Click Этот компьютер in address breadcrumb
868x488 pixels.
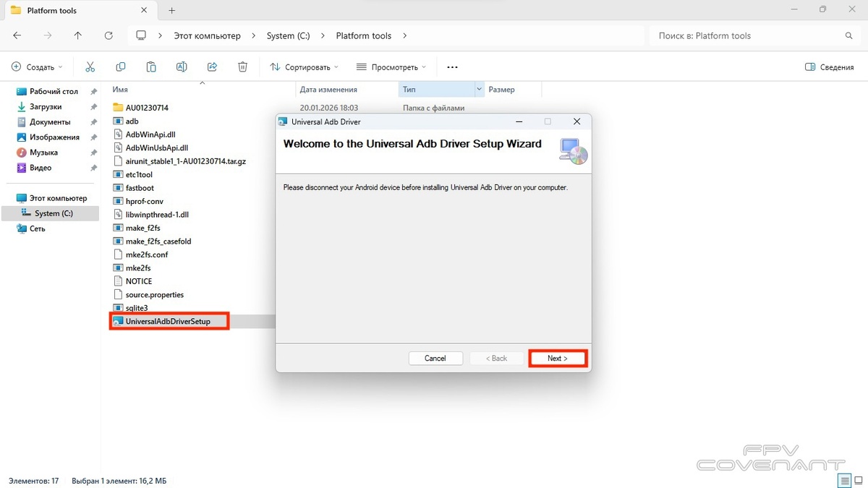(207, 35)
